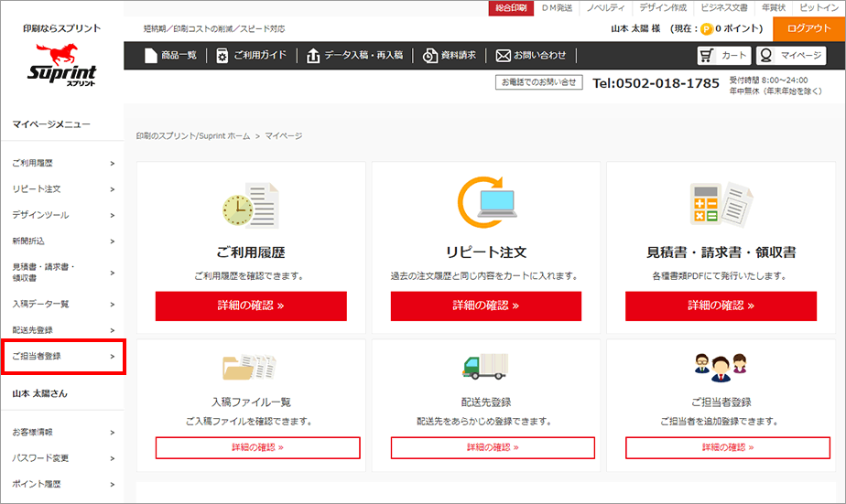This screenshot has height=504, width=846.
Task: Open ご利用ガイド in the navigation bar
Action: [x=259, y=56]
